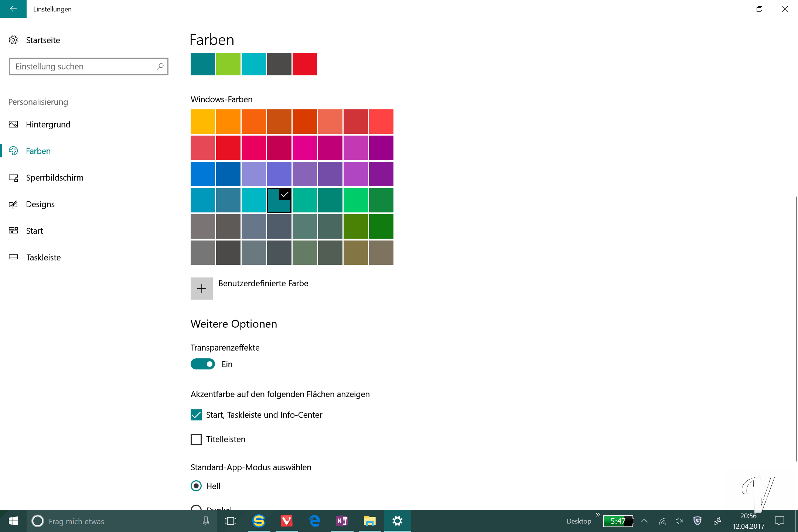Expand hidden system tray icons chevron
Viewport: 798px width, 532px height.
coord(644,521)
